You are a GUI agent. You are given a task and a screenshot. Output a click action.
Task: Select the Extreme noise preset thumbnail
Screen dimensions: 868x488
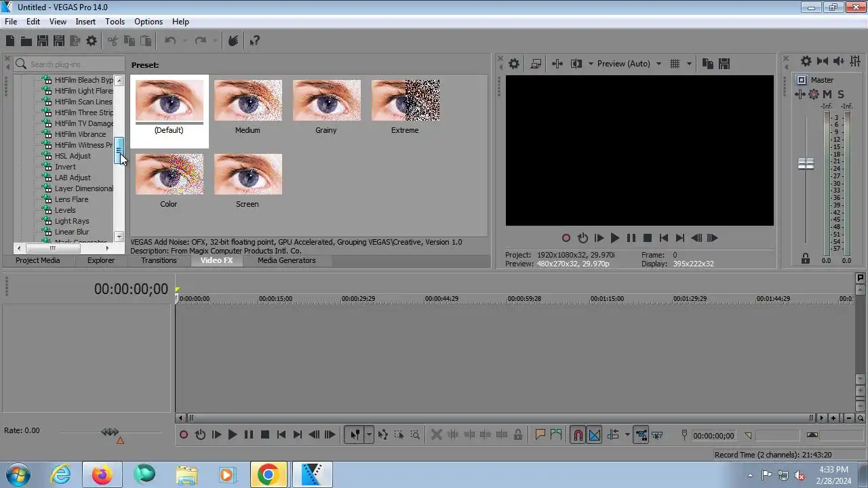click(405, 100)
